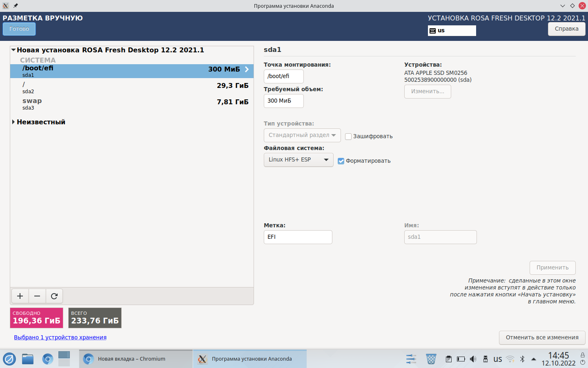Open the clipboard tray icon
This screenshot has height=368, width=588.
(449, 359)
